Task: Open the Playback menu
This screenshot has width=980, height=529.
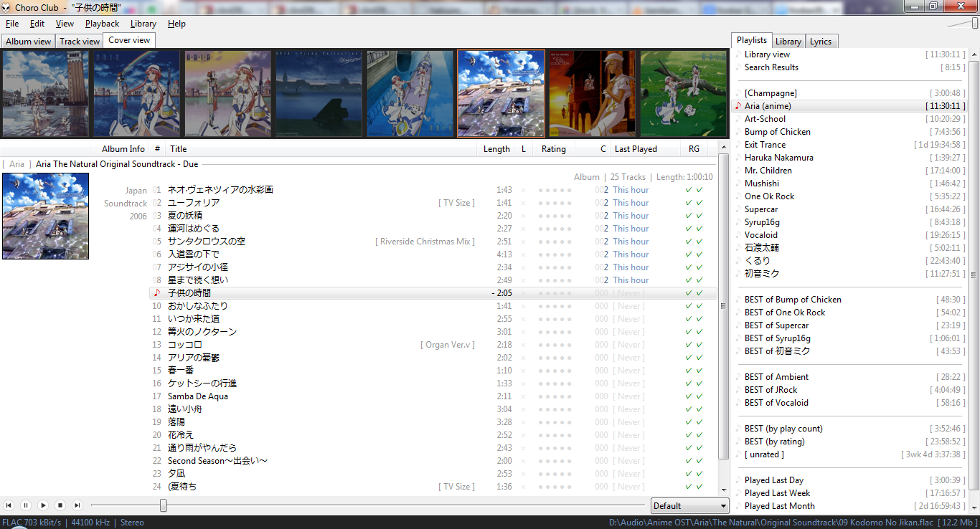Action: click(102, 24)
